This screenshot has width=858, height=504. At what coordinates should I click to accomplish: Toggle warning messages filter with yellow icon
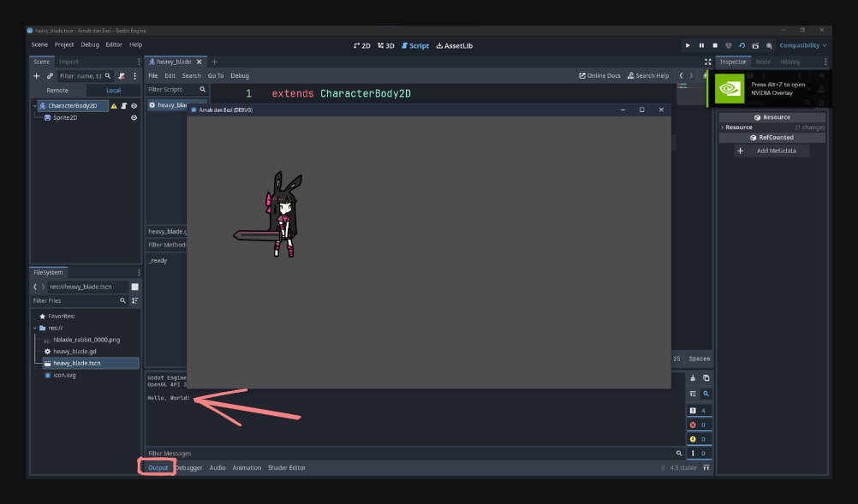(x=699, y=439)
